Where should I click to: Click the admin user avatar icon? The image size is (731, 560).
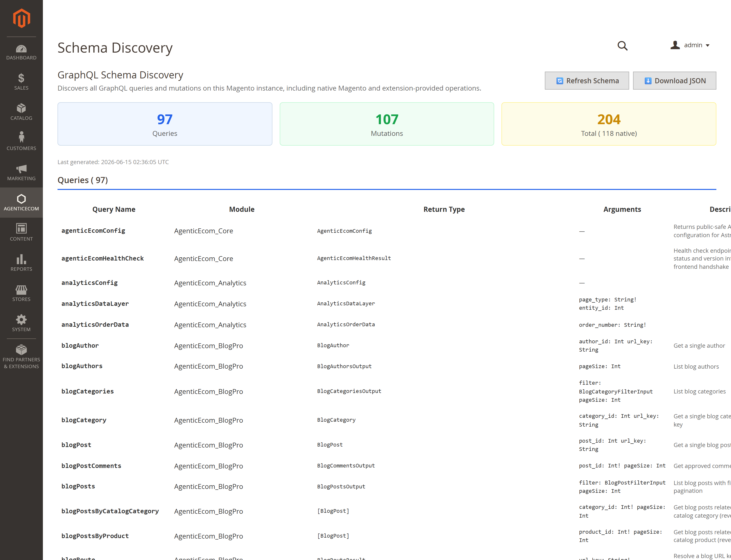pos(675,45)
